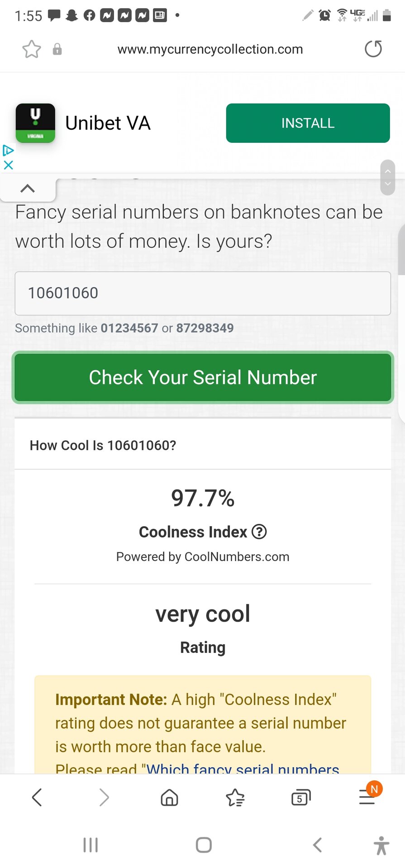Open Coolness Index help question mark
This screenshot has height=868, width=405.
(259, 532)
